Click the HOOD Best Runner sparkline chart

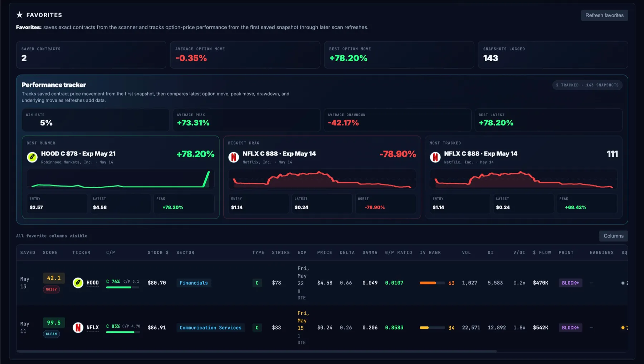point(121,179)
